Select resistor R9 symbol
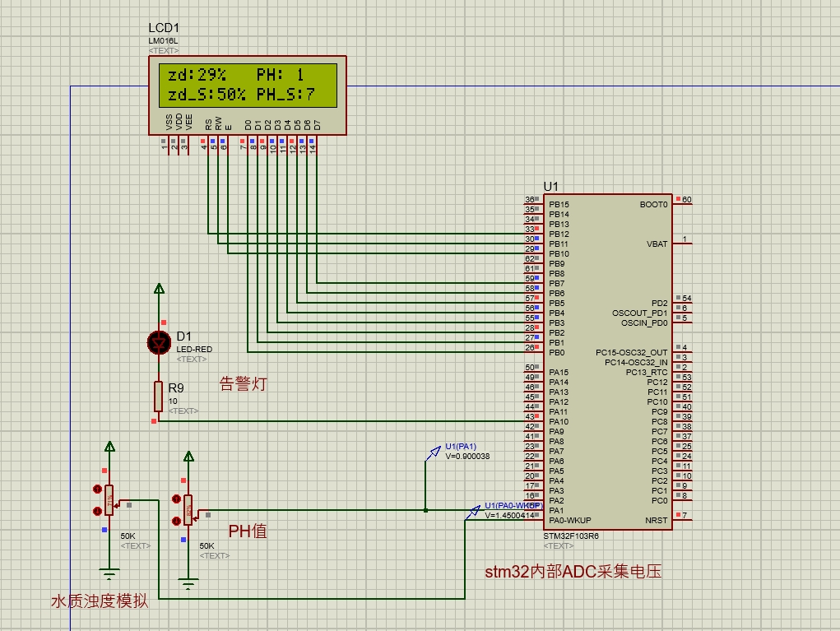 [159, 397]
